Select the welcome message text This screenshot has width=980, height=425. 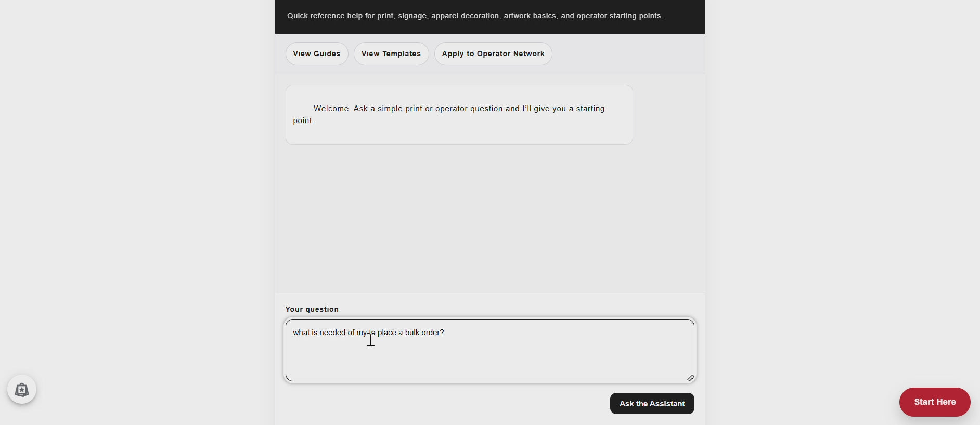[x=449, y=114]
